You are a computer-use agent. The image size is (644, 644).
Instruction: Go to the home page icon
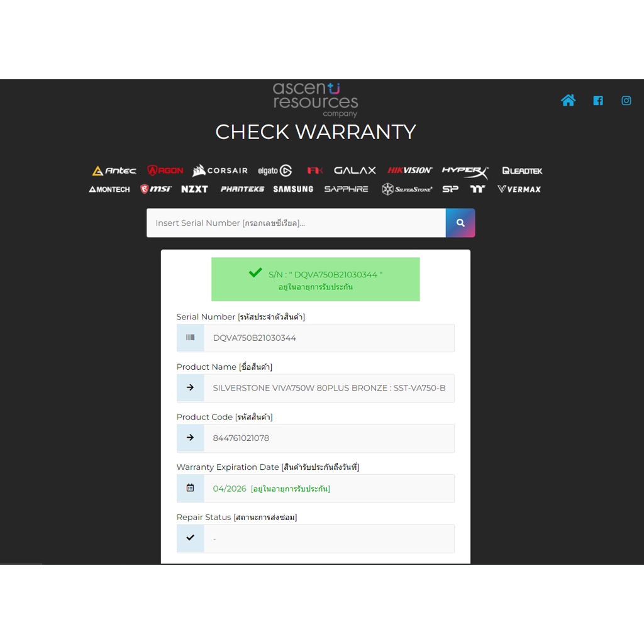tap(568, 101)
